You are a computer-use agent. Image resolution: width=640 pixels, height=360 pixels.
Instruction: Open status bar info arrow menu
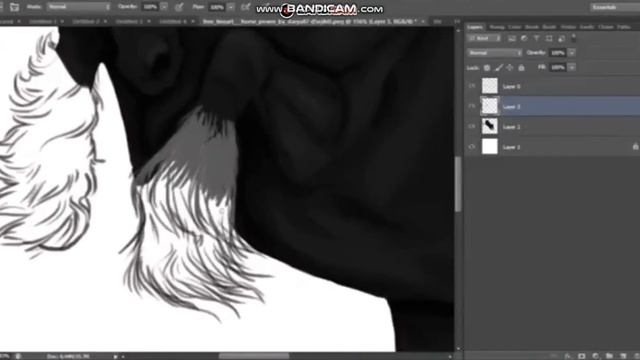point(116,356)
